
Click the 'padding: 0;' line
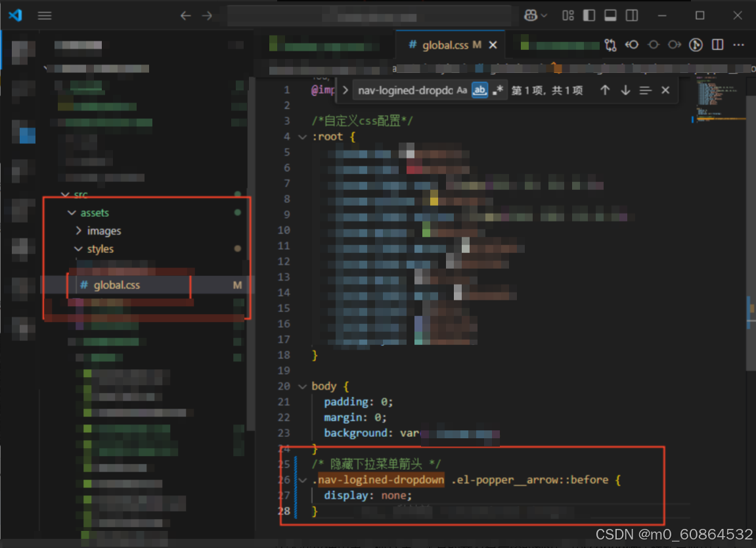tap(358, 402)
